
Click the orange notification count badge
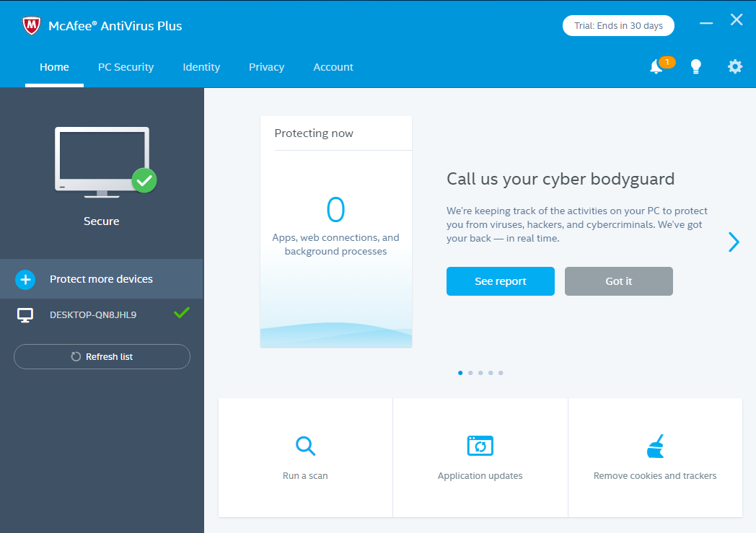667,62
